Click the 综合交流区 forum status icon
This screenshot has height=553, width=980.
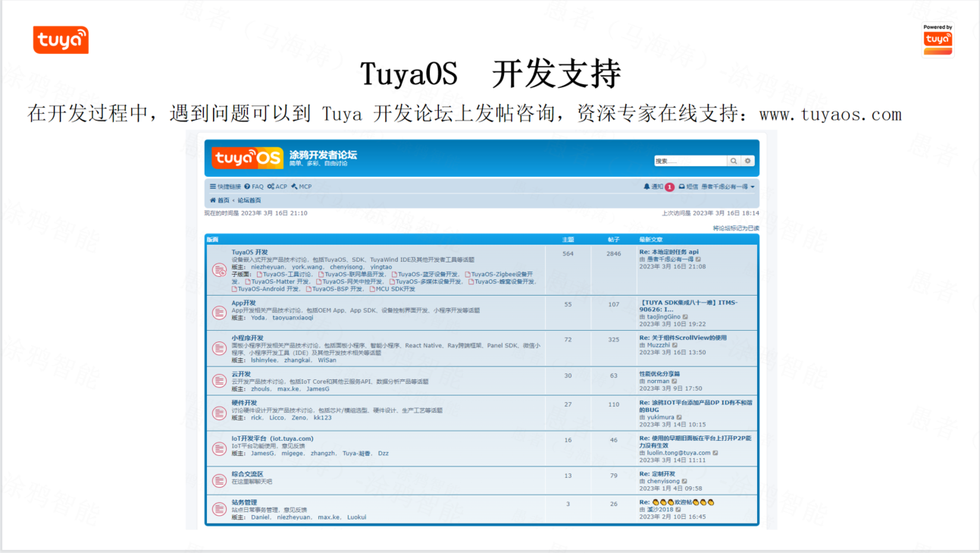[219, 480]
